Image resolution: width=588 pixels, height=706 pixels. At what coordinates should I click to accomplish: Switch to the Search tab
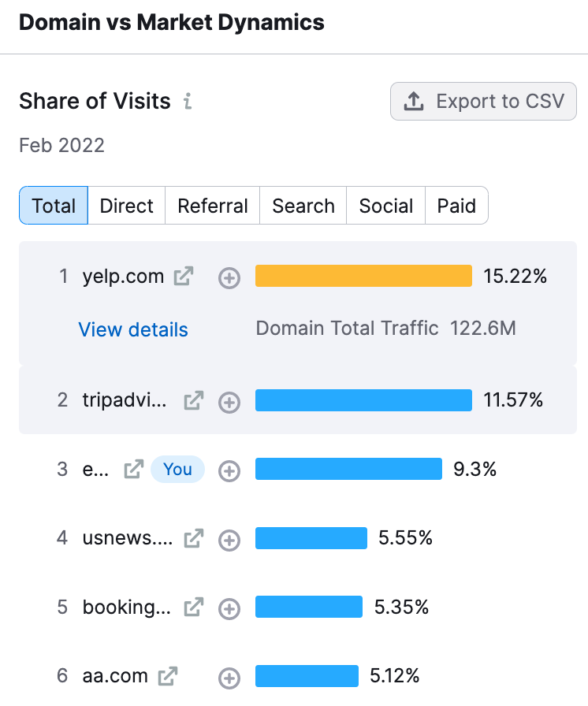(303, 206)
